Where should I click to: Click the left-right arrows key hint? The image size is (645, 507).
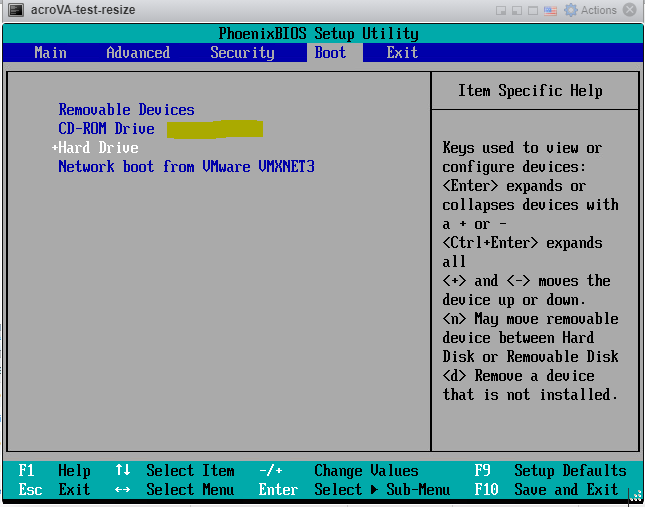click(123, 490)
